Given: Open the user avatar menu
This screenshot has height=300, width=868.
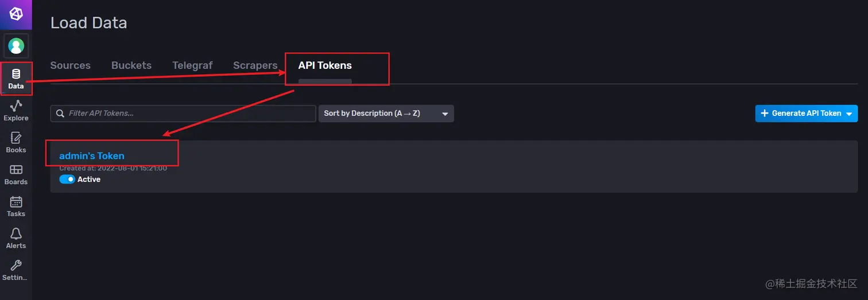Looking at the screenshot, I should point(16,46).
